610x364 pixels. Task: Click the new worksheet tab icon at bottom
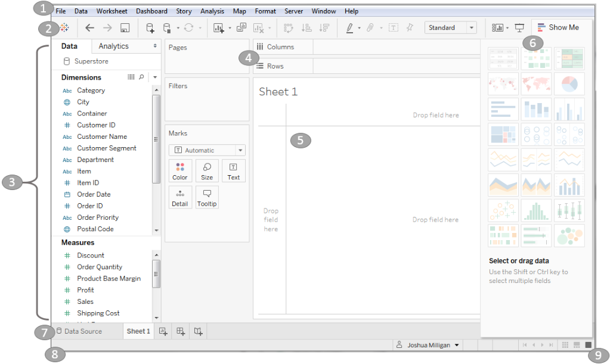point(163,331)
